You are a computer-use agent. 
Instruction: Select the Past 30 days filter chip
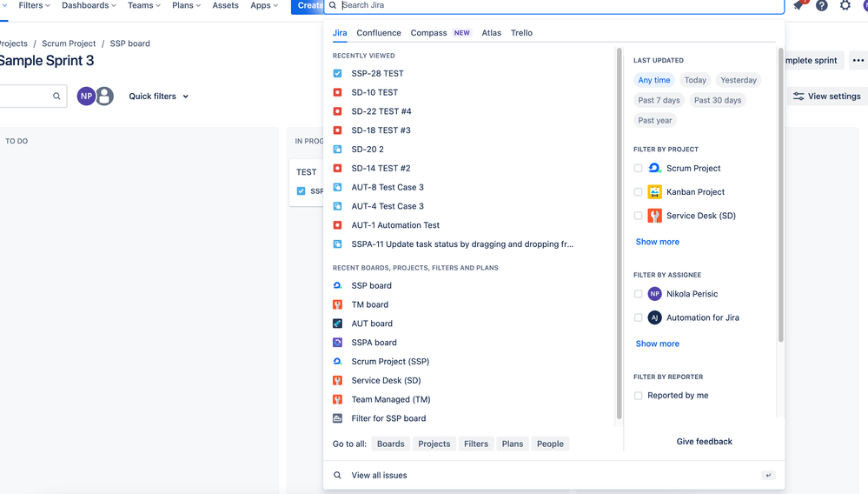click(x=718, y=100)
